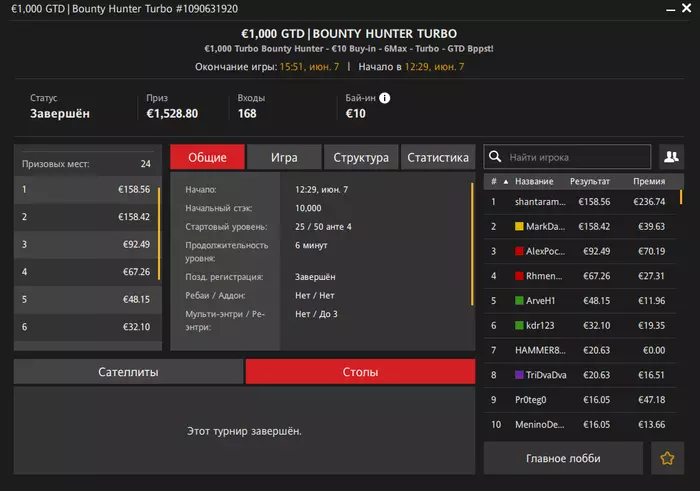Screen dimensions: 700x491
Task: Click 4th place prize €67.26 row
Action: [x=86, y=272]
